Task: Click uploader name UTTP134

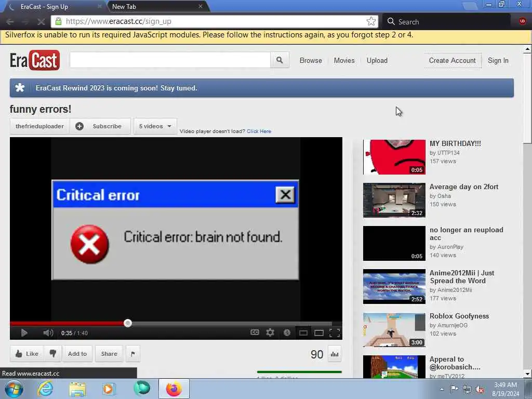Action: (448, 153)
